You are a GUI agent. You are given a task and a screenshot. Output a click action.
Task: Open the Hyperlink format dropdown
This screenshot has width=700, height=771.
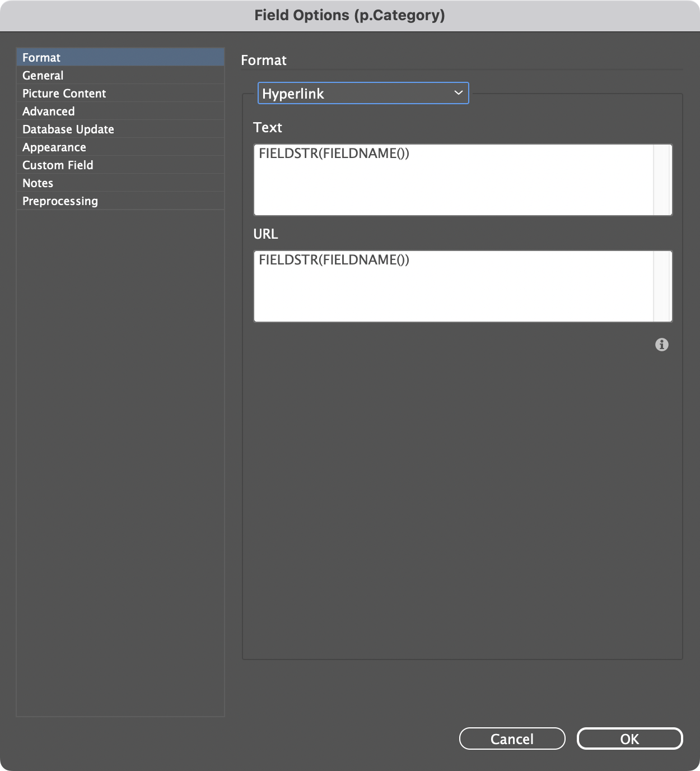coord(363,94)
